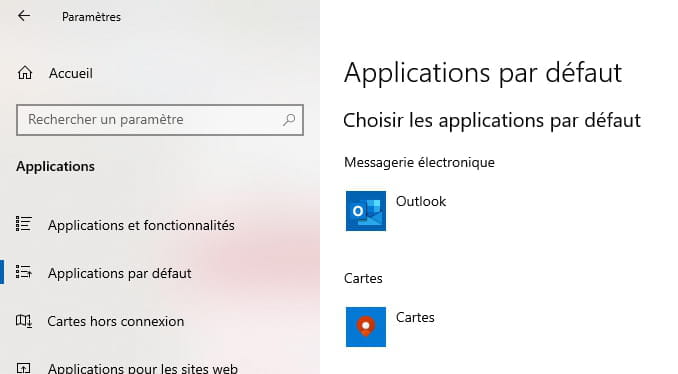Focus the Rechercher un paramètre field
Image resolution: width=678 pixels, height=374 pixels.
pyautogui.click(x=160, y=120)
